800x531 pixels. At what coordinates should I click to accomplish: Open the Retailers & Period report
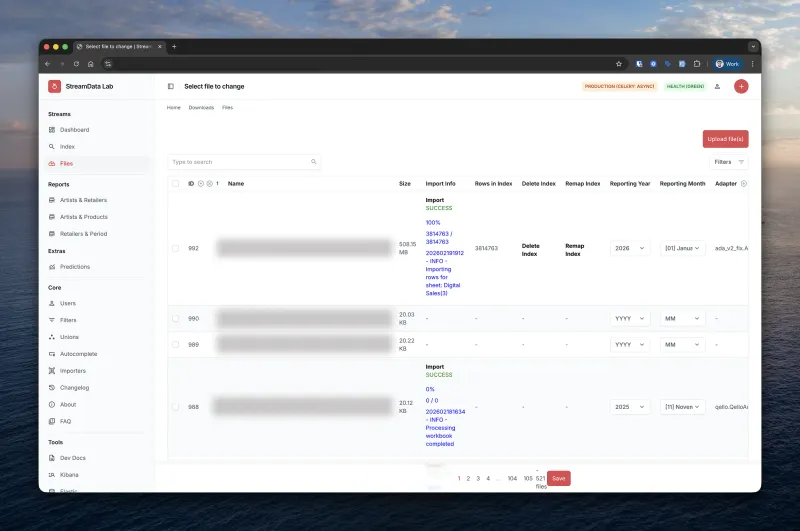point(84,234)
